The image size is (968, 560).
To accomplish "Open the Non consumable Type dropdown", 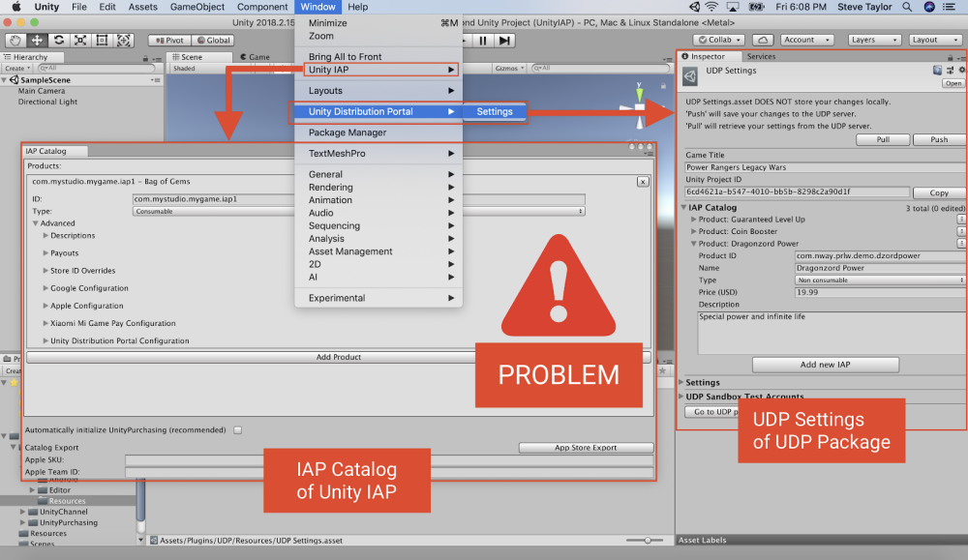I will click(880, 280).
